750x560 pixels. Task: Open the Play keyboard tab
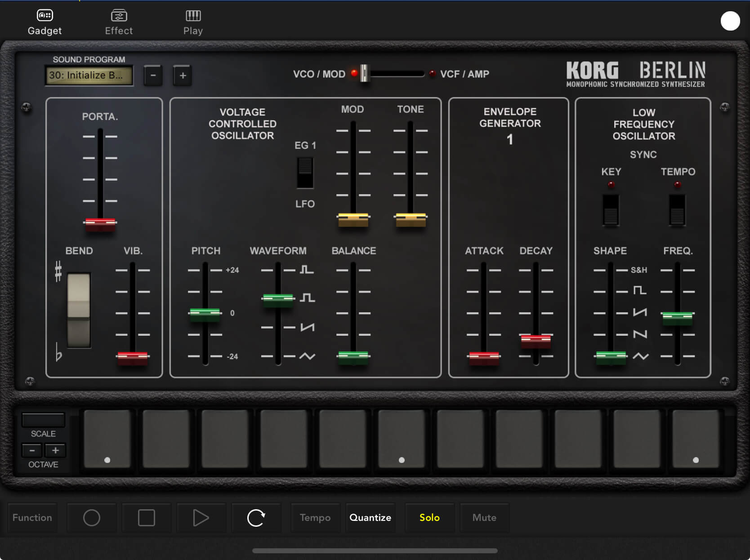pos(193,22)
